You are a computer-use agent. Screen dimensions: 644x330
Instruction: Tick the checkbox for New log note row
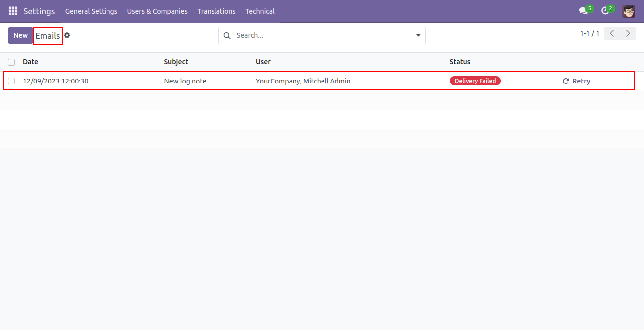click(x=11, y=81)
